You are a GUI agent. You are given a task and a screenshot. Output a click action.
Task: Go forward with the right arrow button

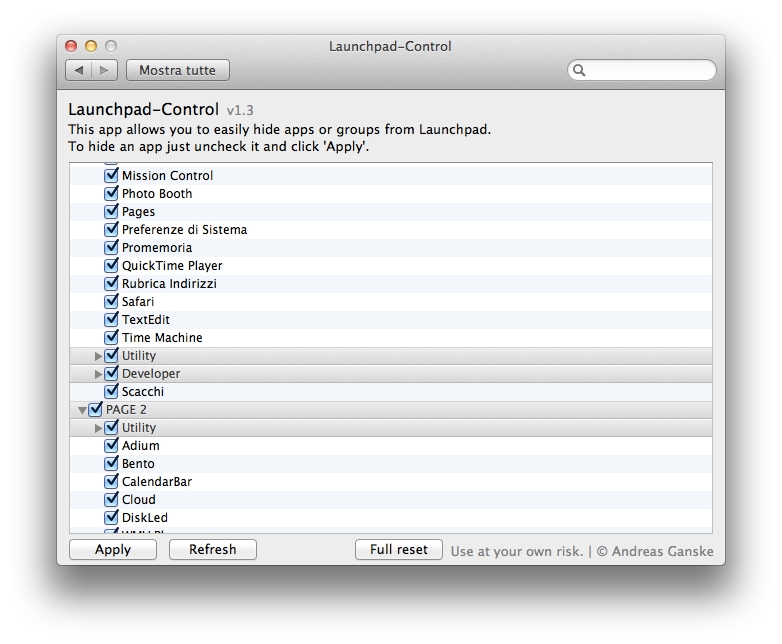[x=104, y=70]
